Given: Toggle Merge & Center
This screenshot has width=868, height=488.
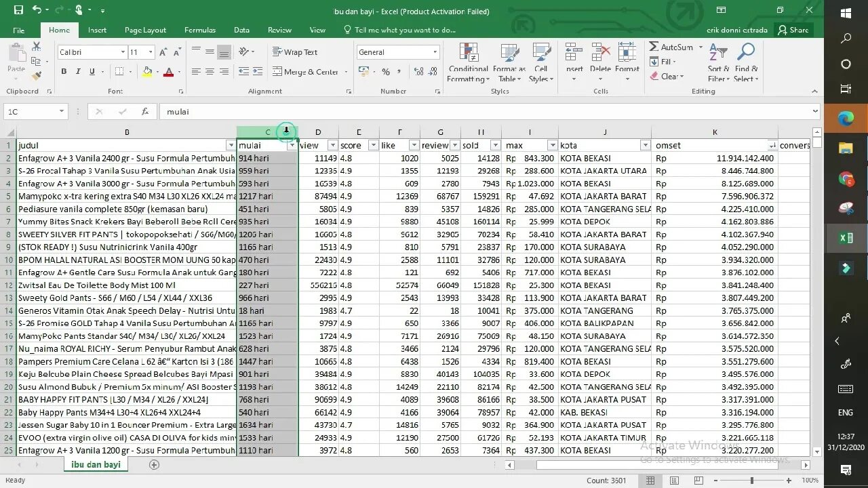Looking at the screenshot, I should tap(306, 72).
